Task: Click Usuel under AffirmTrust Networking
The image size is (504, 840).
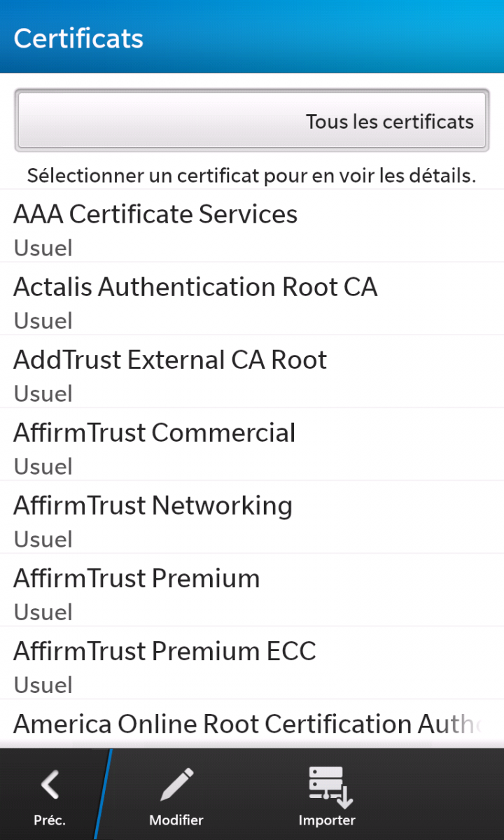Action: (x=43, y=539)
